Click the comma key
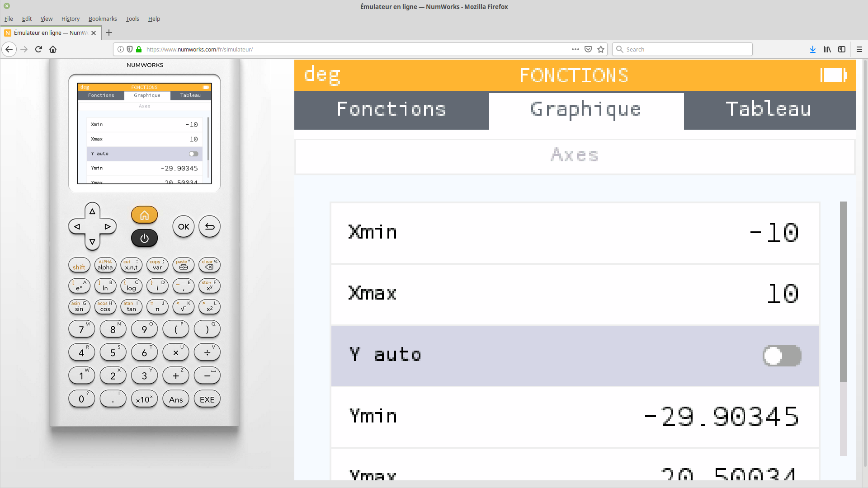 click(184, 286)
